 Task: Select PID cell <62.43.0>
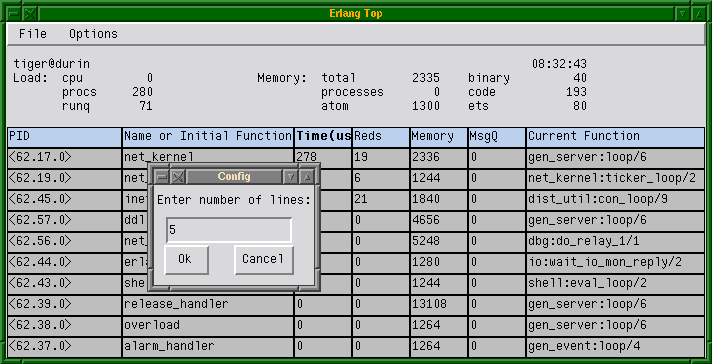coord(64,284)
